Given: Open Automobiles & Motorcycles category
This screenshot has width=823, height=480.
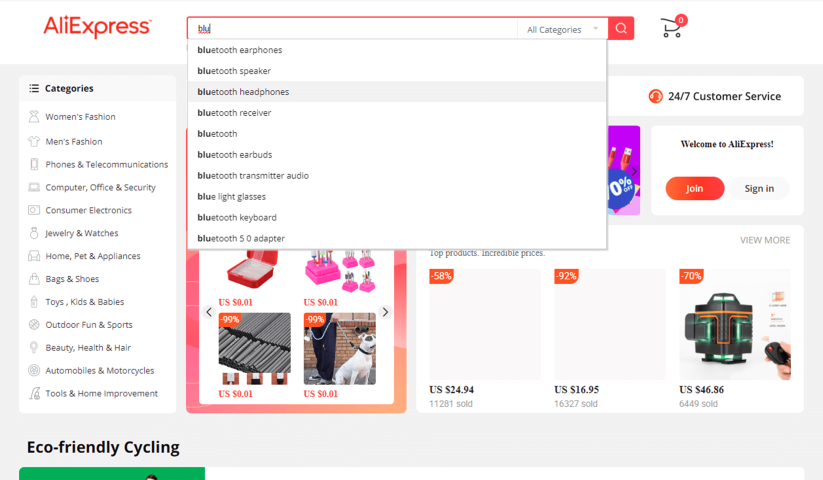Looking at the screenshot, I should [x=100, y=370].
